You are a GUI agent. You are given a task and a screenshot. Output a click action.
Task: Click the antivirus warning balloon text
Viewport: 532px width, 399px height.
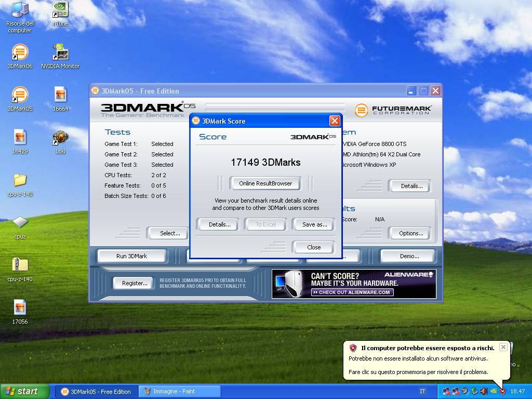point(418,358)
